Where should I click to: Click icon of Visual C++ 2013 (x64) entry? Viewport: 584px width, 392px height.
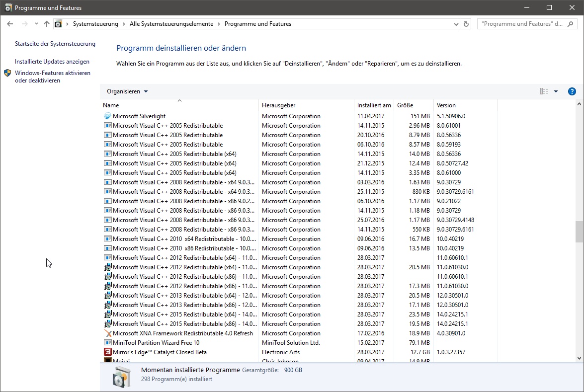108,296
